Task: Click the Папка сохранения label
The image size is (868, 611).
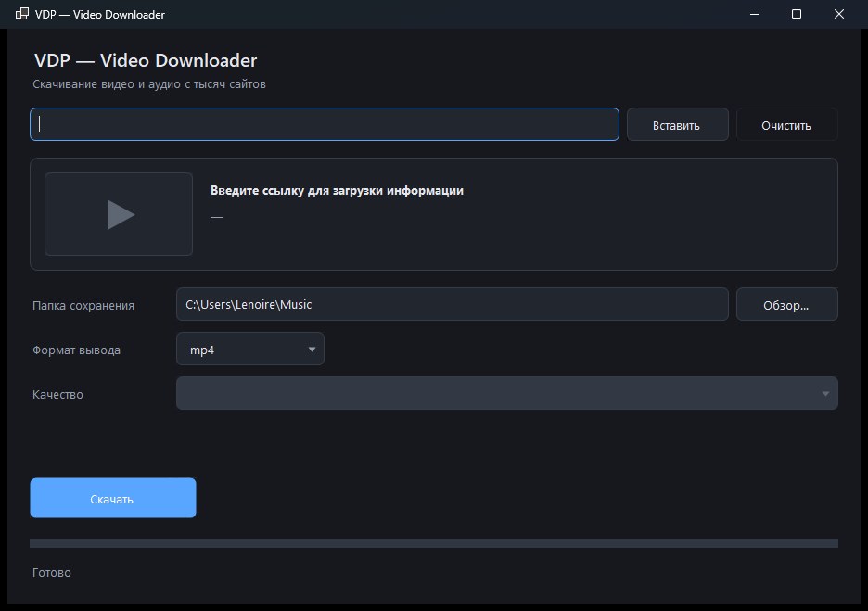Action: tap(83, 306)
